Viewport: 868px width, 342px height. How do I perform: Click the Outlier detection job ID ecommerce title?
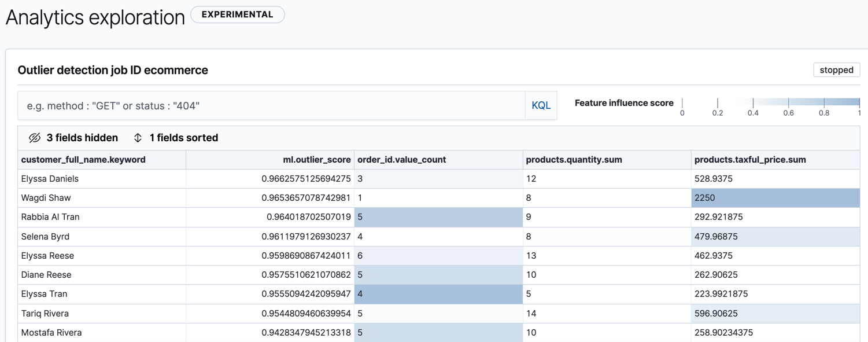(x=113, y=70)
